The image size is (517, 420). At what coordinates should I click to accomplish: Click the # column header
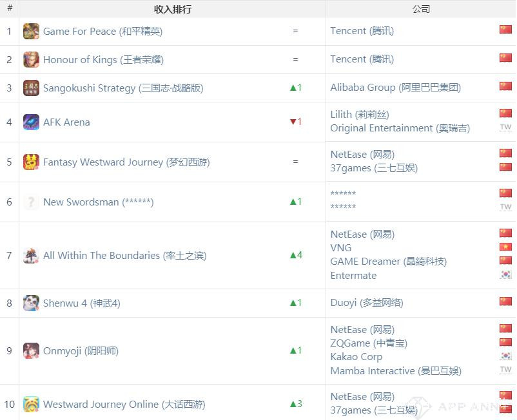[x=10, y=8]
